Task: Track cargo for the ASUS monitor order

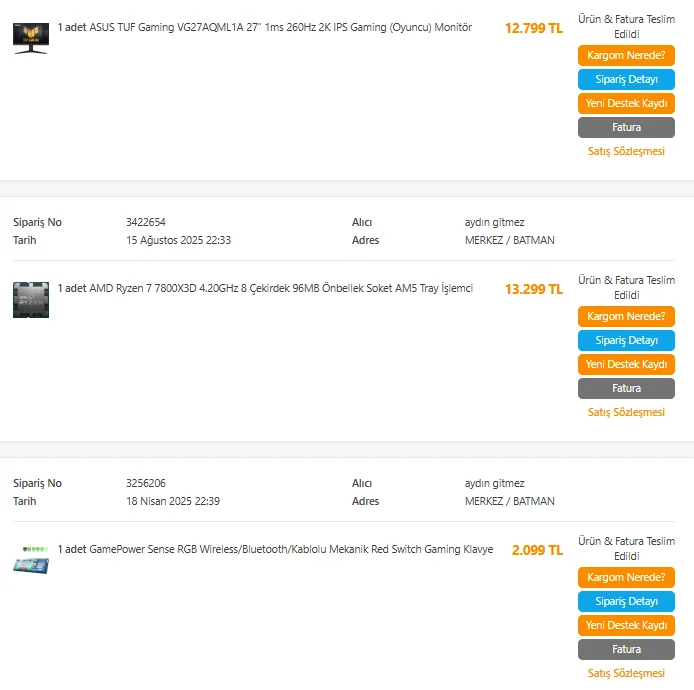Action: pyautogui.click(x=626, y=56)
